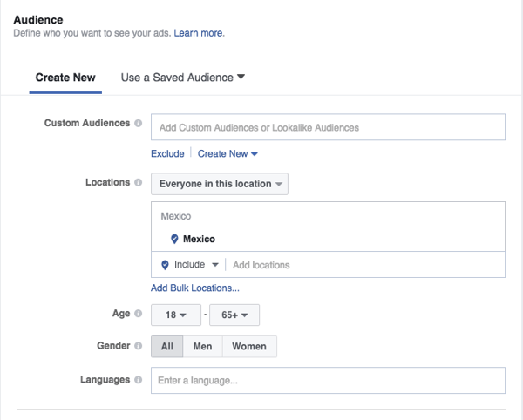Click the Locations info icon

138,182
